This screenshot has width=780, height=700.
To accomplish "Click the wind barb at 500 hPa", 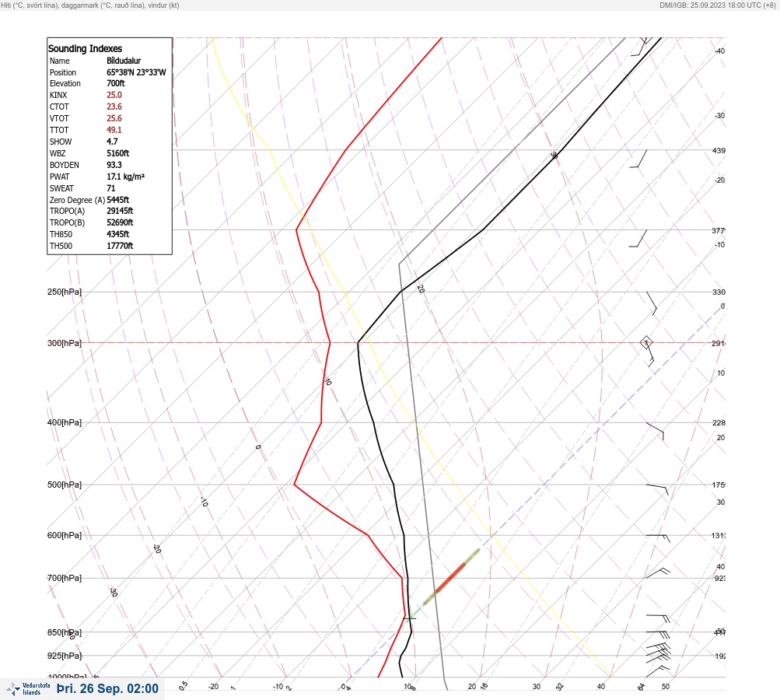I will point(658,489).
